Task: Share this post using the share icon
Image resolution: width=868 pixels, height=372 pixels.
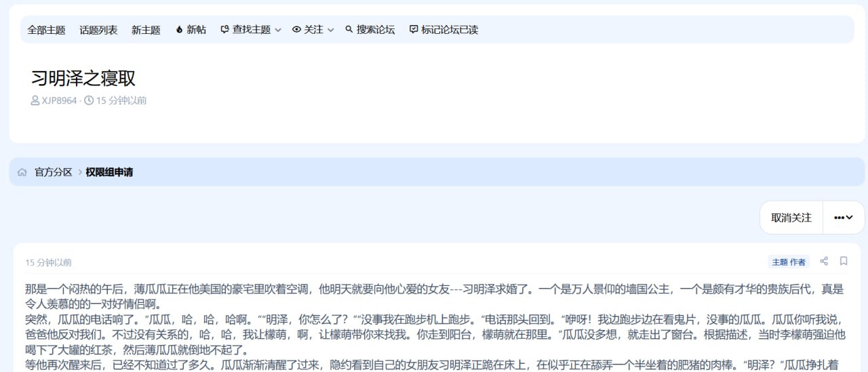Action: tap(824, 261)
